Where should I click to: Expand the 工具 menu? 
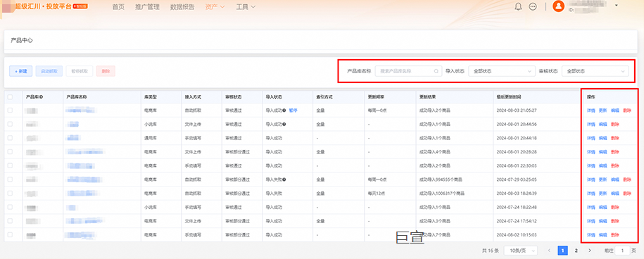point(246,7)
